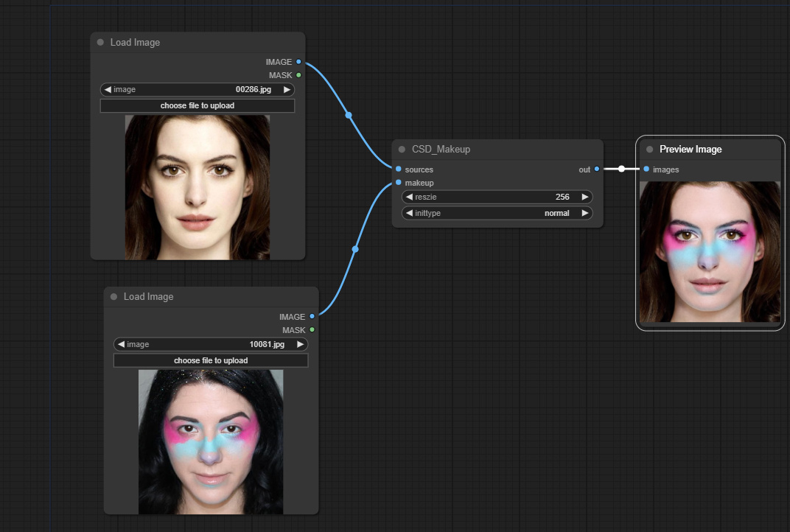The height and width of the screenshot is (532, 790).
Task: Click the out output dot of CSD_Makeup
Action: [597, 169]
